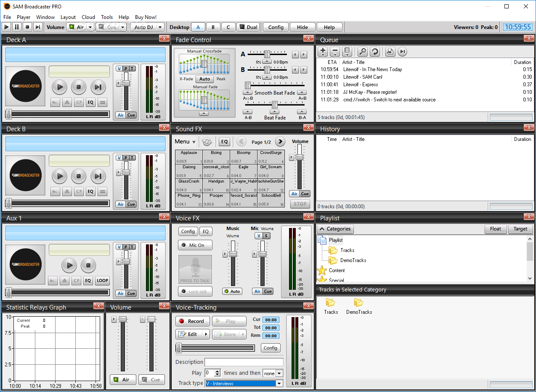Click the Voice-Tracking Record button
Screen dimensions: 536x392
click(x=192, y=321)
